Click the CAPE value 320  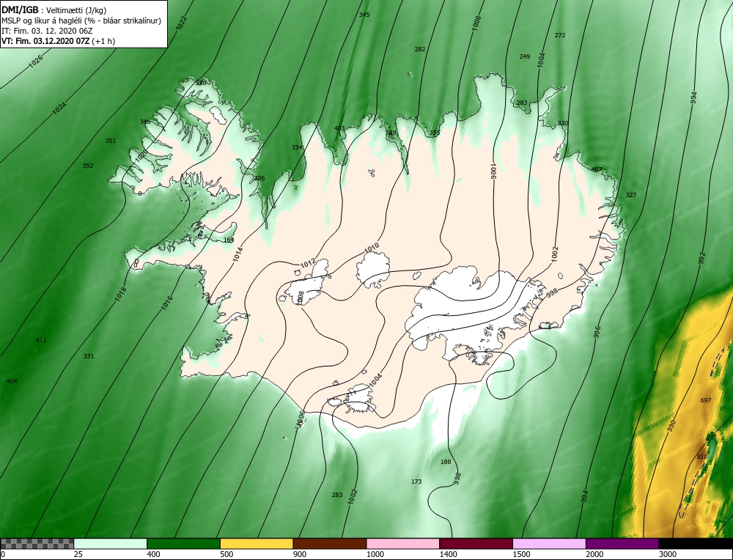[x=563, y=123]
